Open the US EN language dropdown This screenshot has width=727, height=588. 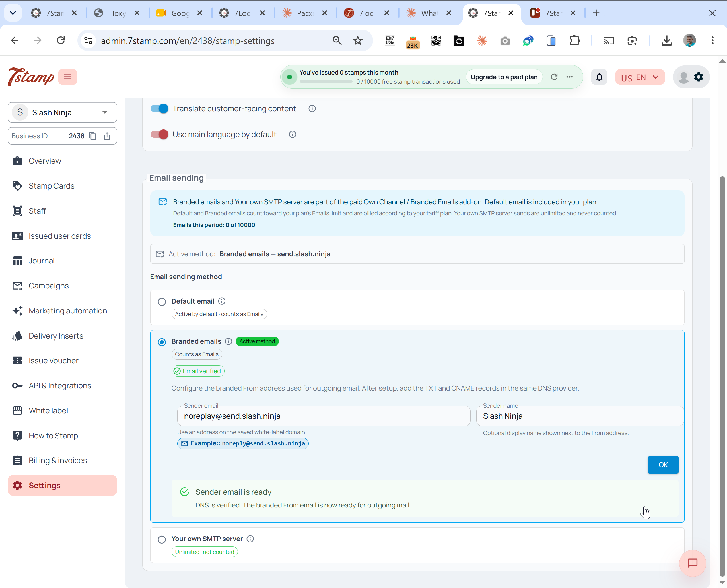[x=640, y=77]
